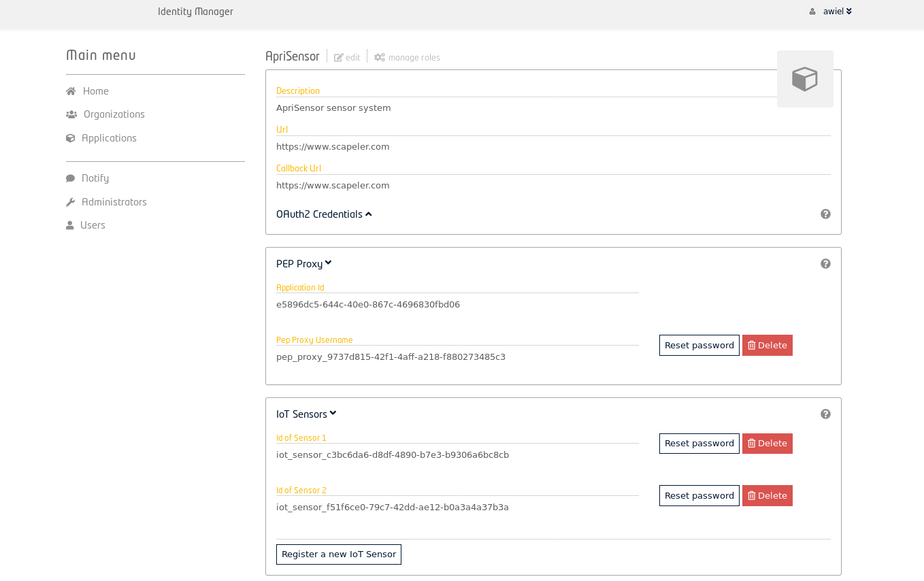Click the iot_sensor_f51f6ce0 id text
924x581 pixels.
393,508
